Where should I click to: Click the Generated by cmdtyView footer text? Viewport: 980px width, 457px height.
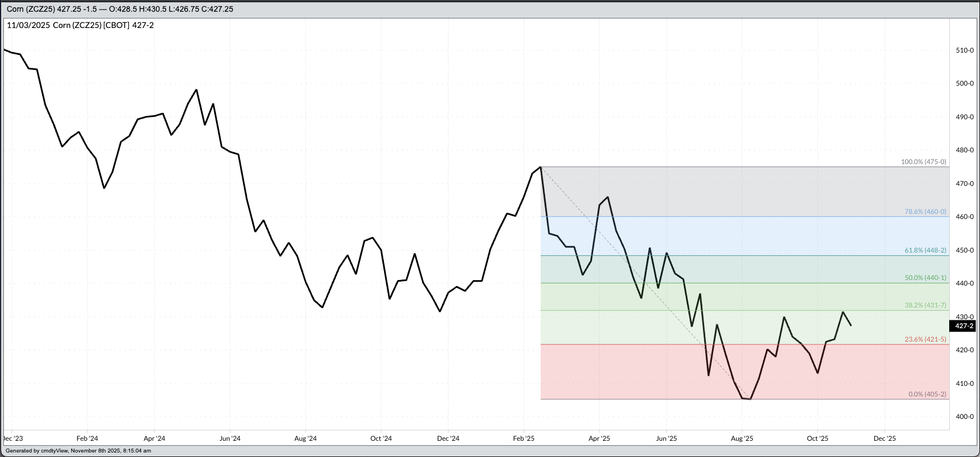[78, 451]
